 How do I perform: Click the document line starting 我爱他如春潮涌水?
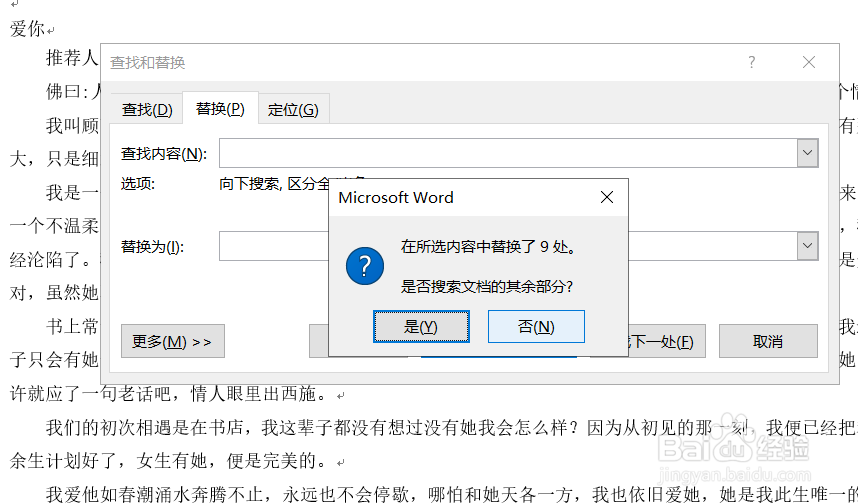click(x=451, y=494)
